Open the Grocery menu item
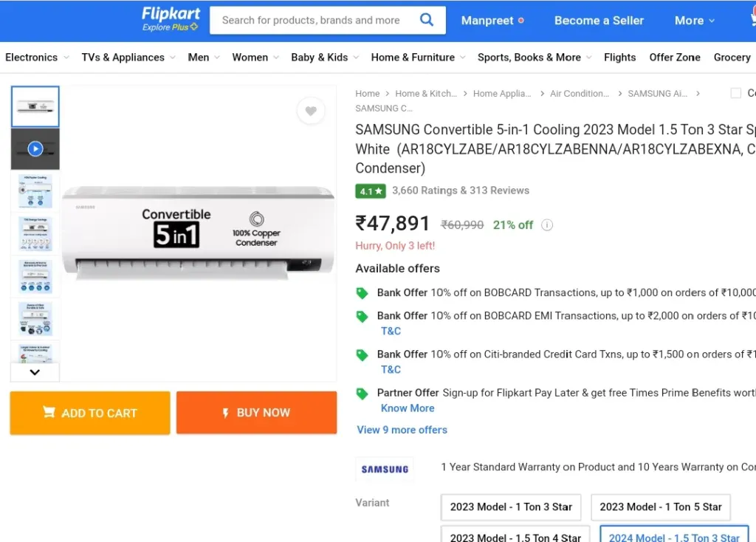 tap(732, 58)
